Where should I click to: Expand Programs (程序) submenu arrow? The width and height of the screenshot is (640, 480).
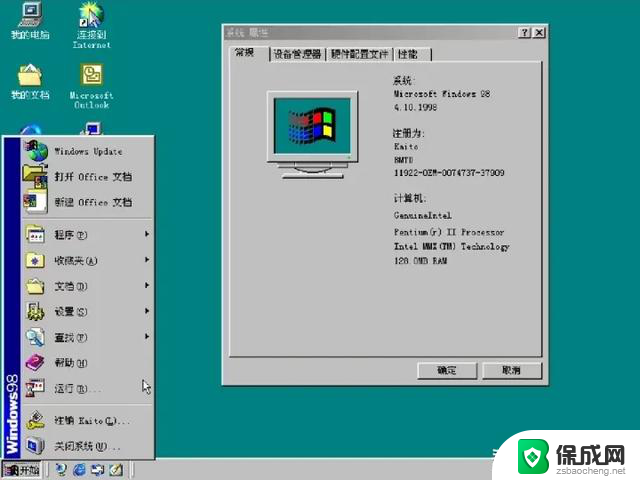pyautogui.click(x=147, y=234)
